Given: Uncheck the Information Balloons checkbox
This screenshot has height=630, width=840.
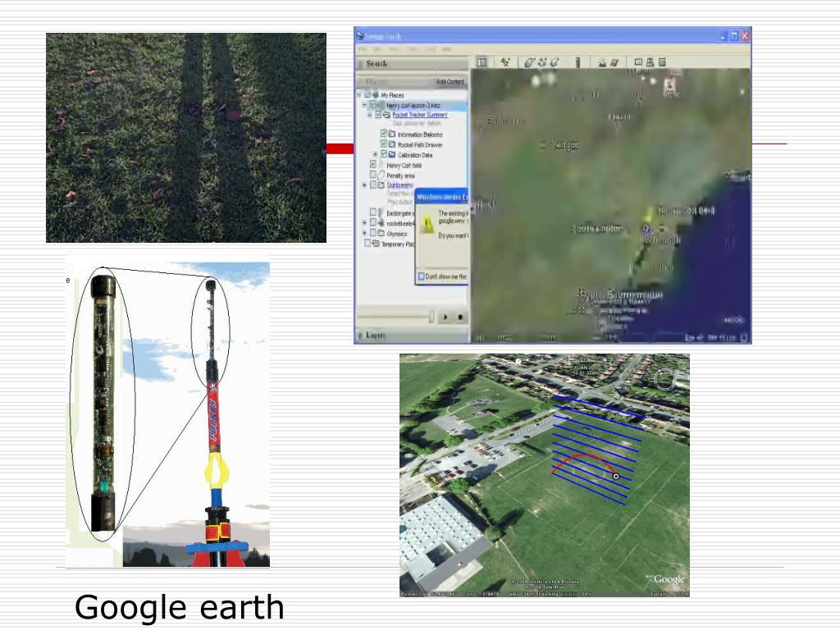Looking at the screenshot, I should [384, 134].
